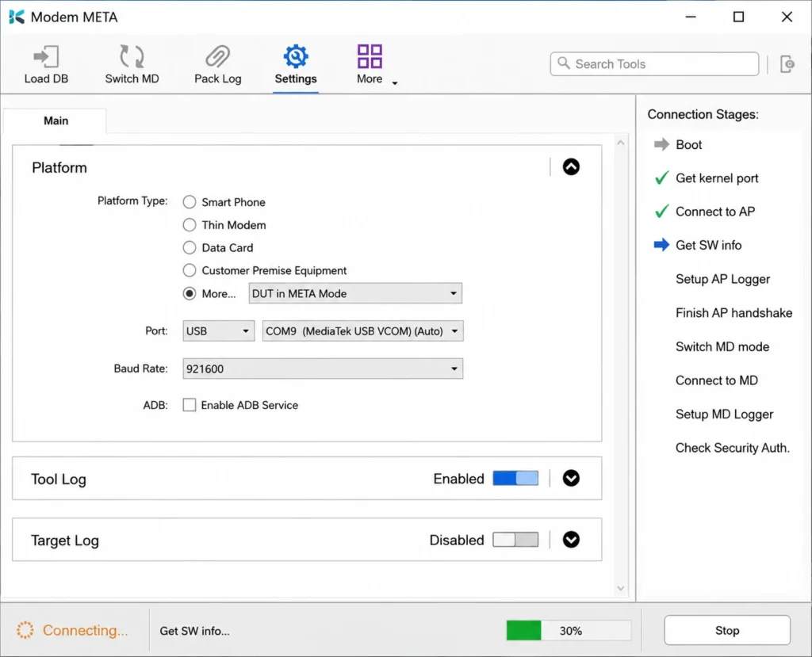
Task: Toggle the Target Log Disabled switch
Action: (515, 540)
